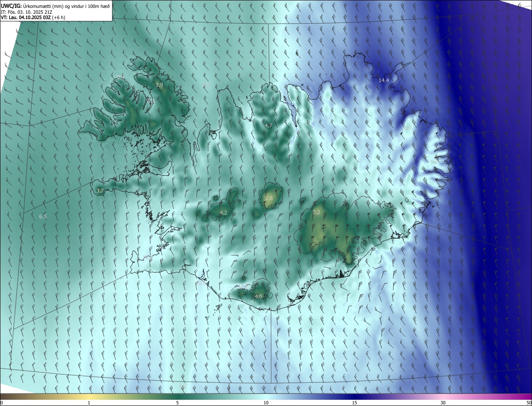Click the 6.5 value over the western sea

pyautogui.click(x=43, y=216)
